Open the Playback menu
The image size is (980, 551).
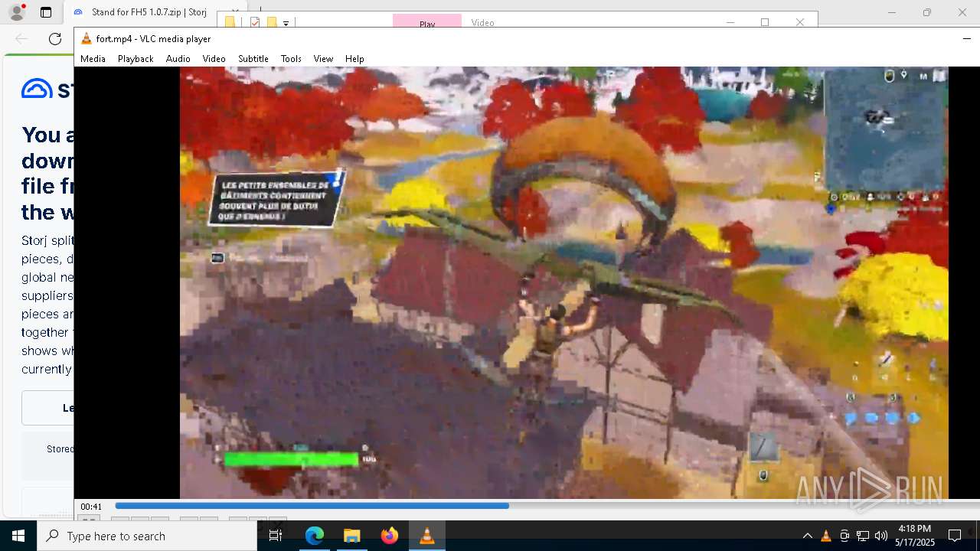click(x=136, y=59)
